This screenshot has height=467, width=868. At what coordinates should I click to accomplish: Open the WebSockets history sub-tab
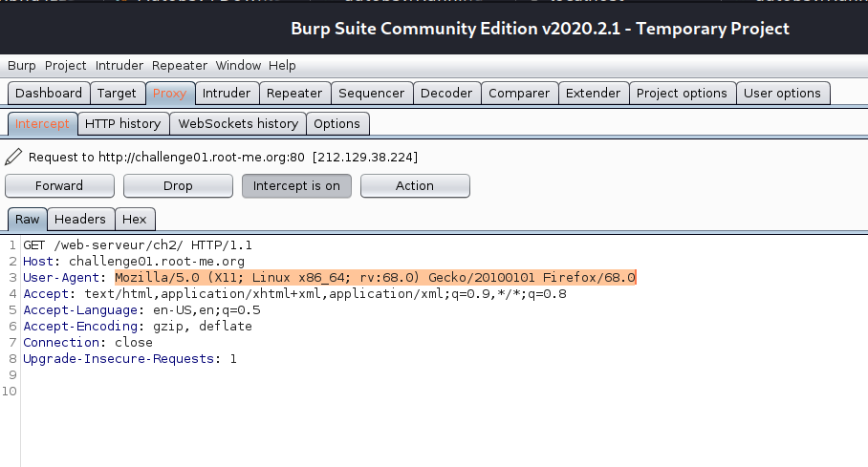pyautogui.click(x=238, y=124)
